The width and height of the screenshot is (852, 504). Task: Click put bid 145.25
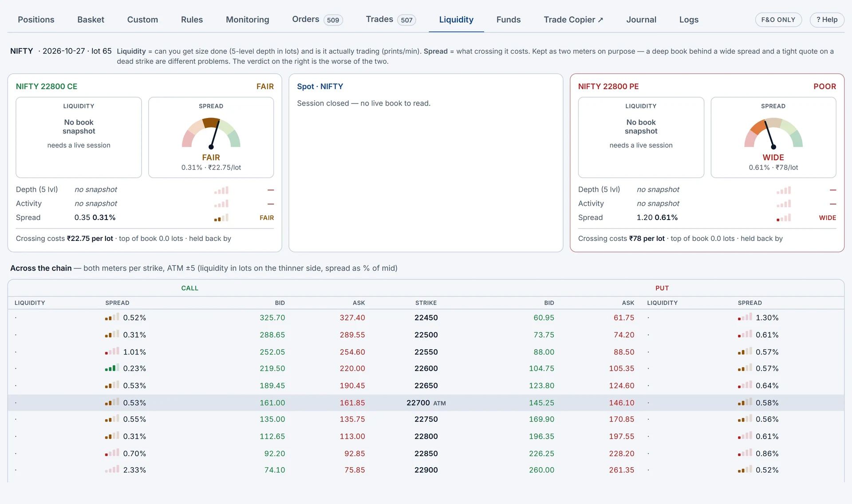(541, 403)
